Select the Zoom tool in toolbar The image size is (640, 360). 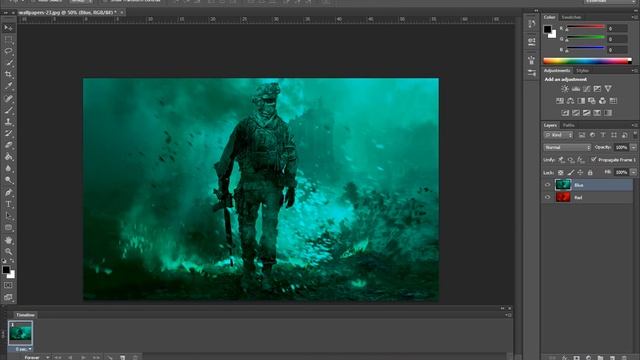coord(8,251)
